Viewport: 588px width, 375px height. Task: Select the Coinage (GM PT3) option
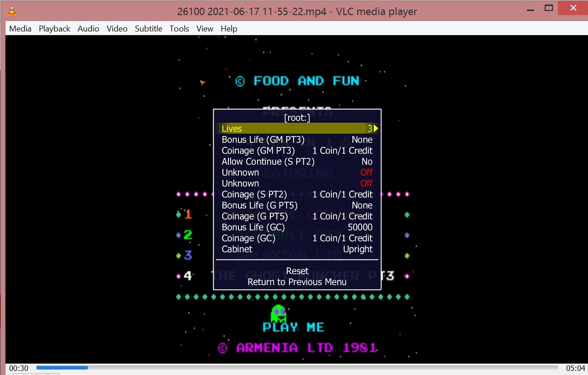point(297,151)
